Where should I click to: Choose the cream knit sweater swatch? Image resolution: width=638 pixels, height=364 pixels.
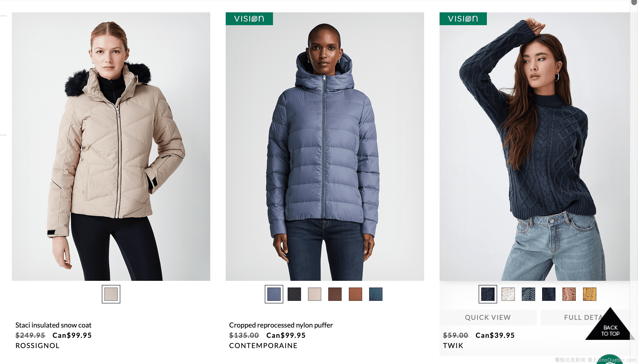[x=508, y=294]
